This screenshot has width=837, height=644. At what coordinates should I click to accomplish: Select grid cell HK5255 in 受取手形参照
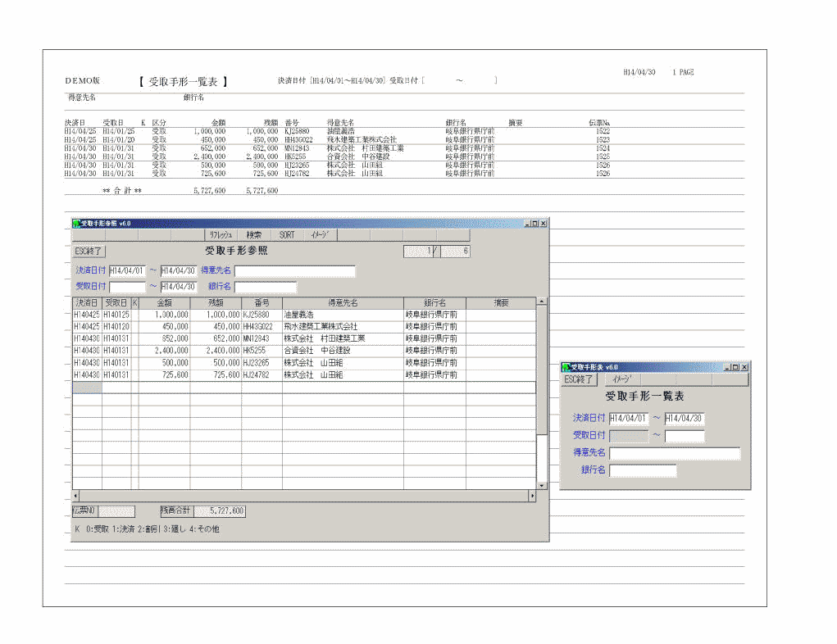point(262,351)
